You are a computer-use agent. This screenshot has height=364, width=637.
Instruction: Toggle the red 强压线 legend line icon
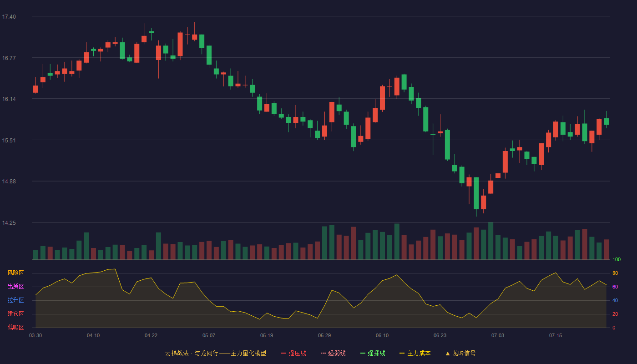[283, 353]
